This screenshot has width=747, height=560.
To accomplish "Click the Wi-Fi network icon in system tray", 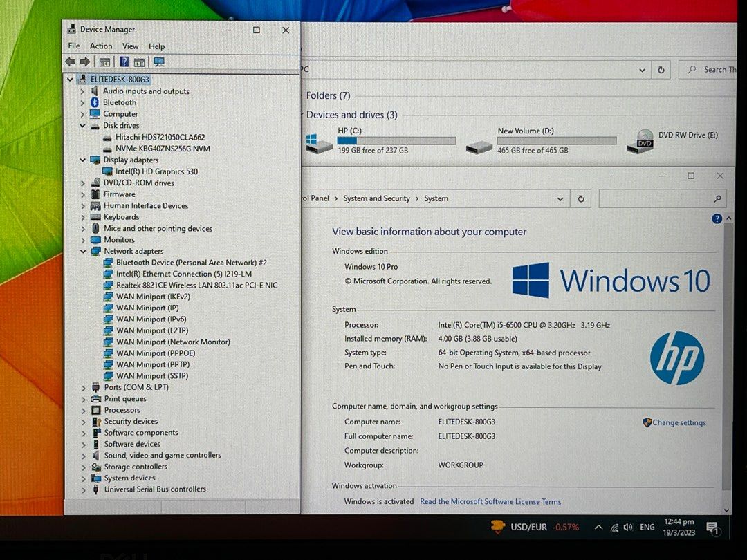I will tap(614, 527).
